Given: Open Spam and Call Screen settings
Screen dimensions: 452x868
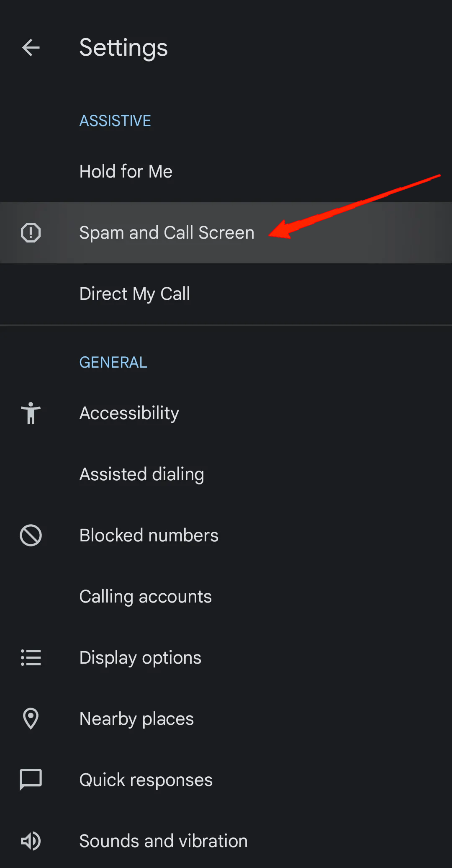Looking at the screenshot, I should 167,232.
